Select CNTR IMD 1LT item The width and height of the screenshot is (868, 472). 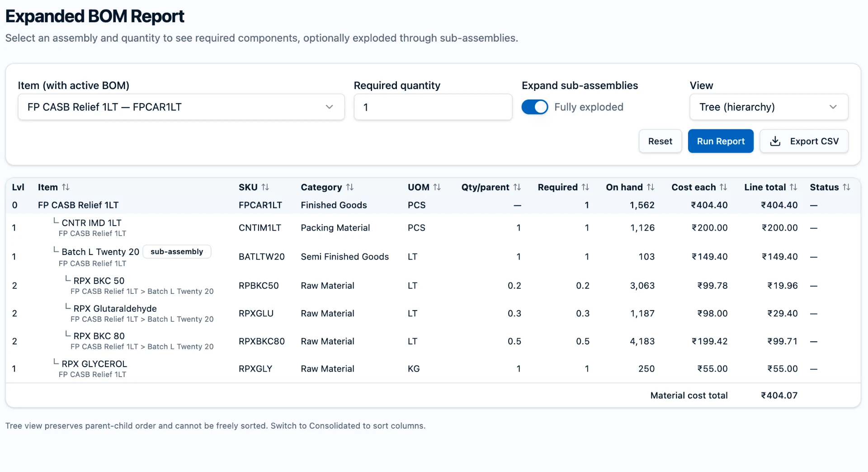pos(91,223)
